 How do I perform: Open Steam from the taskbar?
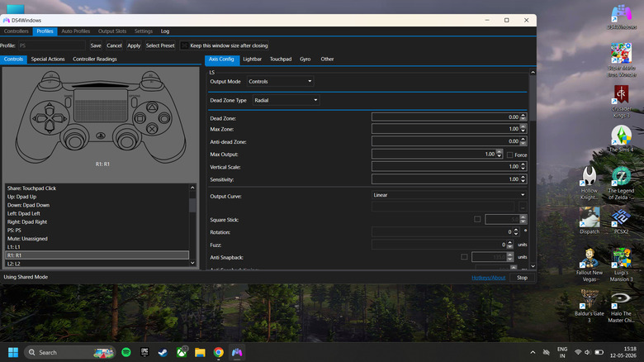tap(163, 353)
